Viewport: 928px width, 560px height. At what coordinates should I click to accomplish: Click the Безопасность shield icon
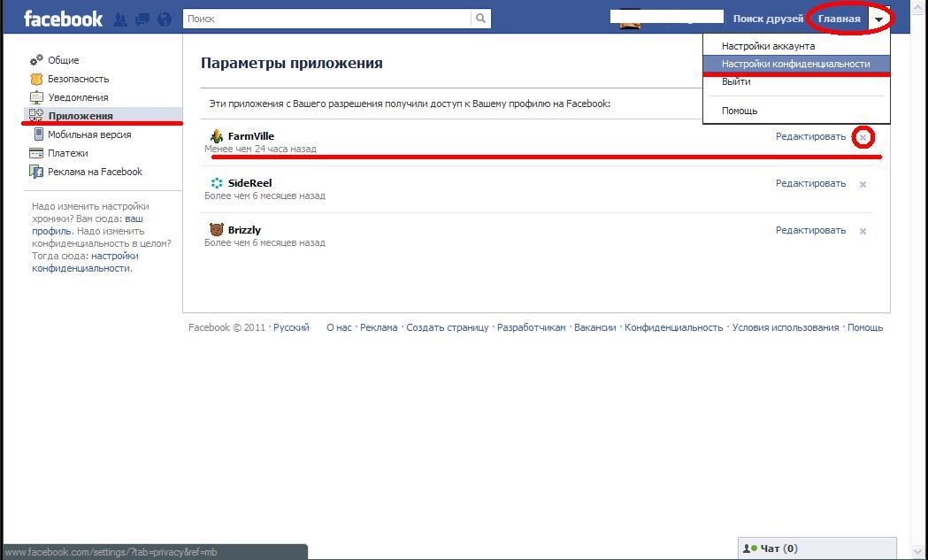point(36,79)
